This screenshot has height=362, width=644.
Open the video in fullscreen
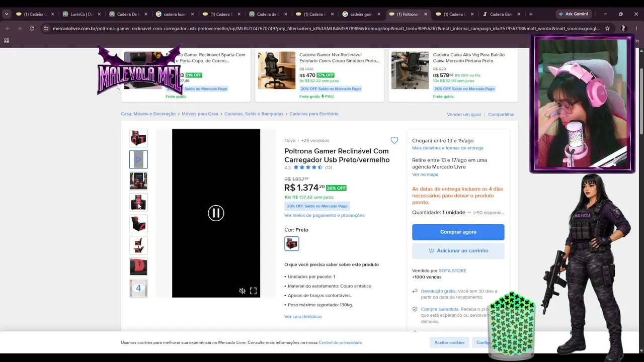tap(253, 291)
